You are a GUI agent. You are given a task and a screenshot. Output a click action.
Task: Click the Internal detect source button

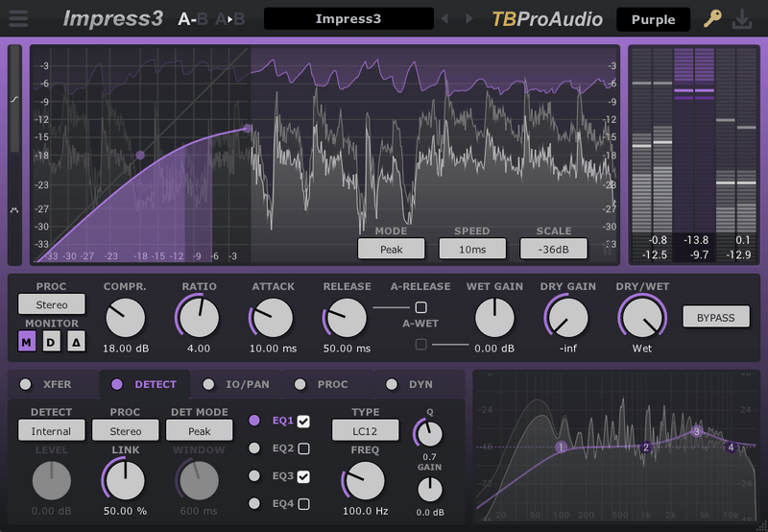coord(51,431)
